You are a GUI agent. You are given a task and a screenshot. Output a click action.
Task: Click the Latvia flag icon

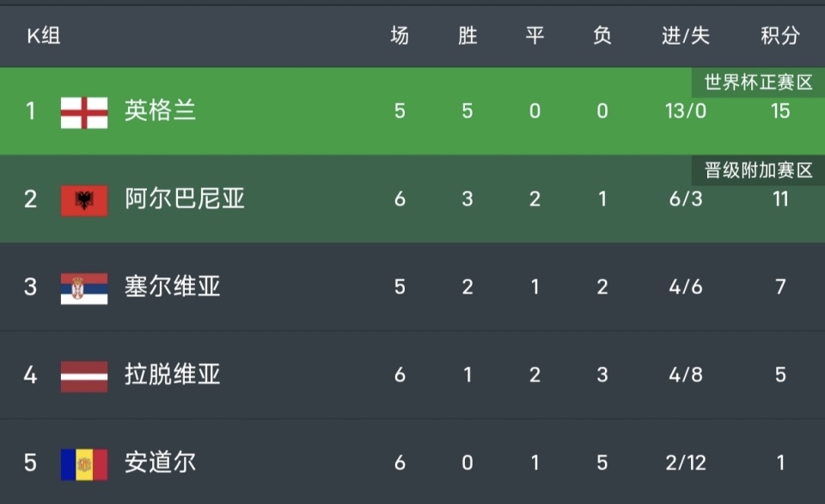pos(84,375)
